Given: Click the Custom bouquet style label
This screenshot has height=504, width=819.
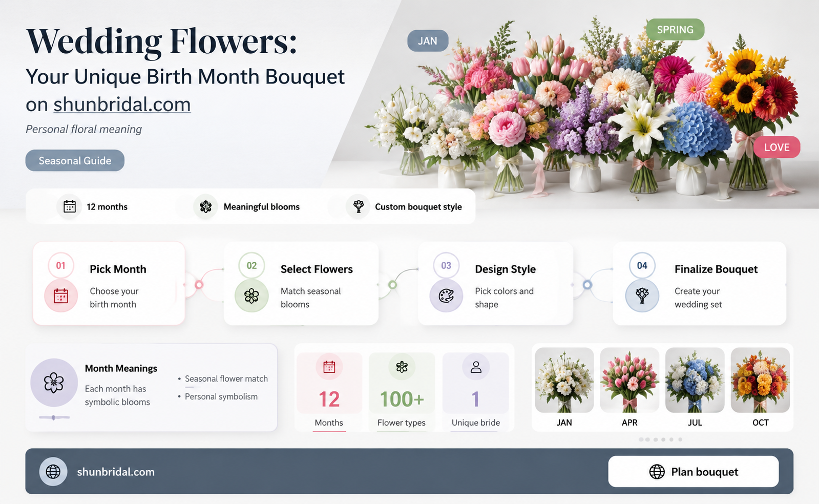Looking at the screenshot, I should tap(418, 207).
